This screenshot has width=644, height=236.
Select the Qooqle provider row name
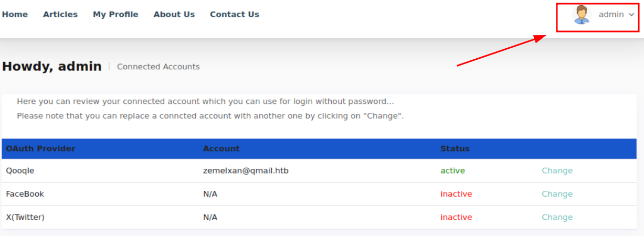tap(20, 170)
